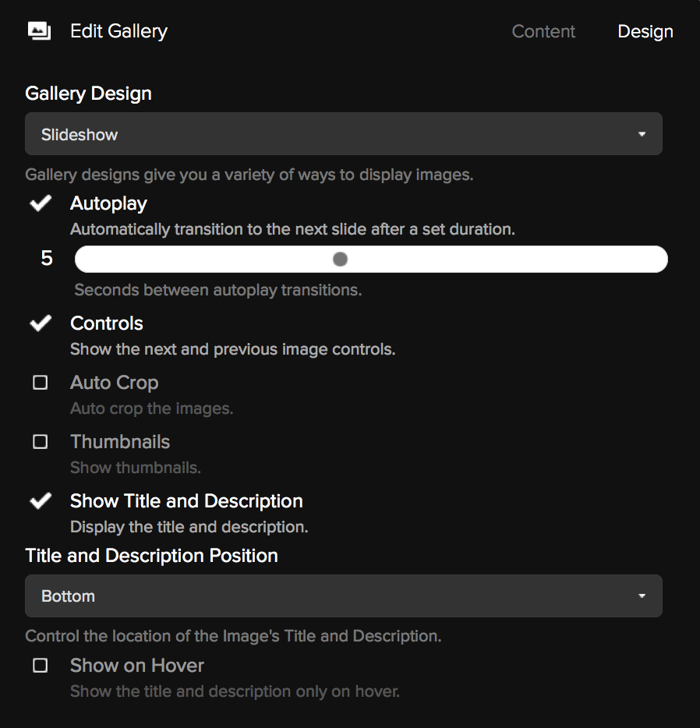Click the gallery images icon beside Edit Gallery

point(40,31)
